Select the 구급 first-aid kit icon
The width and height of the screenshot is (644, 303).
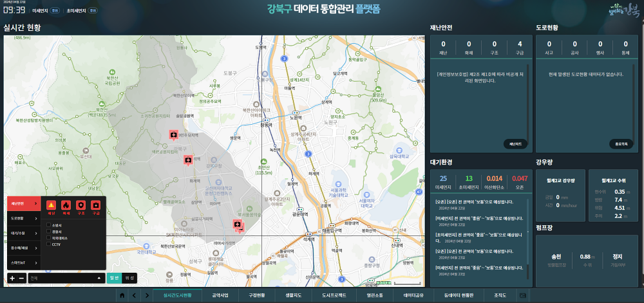(95, 205)
